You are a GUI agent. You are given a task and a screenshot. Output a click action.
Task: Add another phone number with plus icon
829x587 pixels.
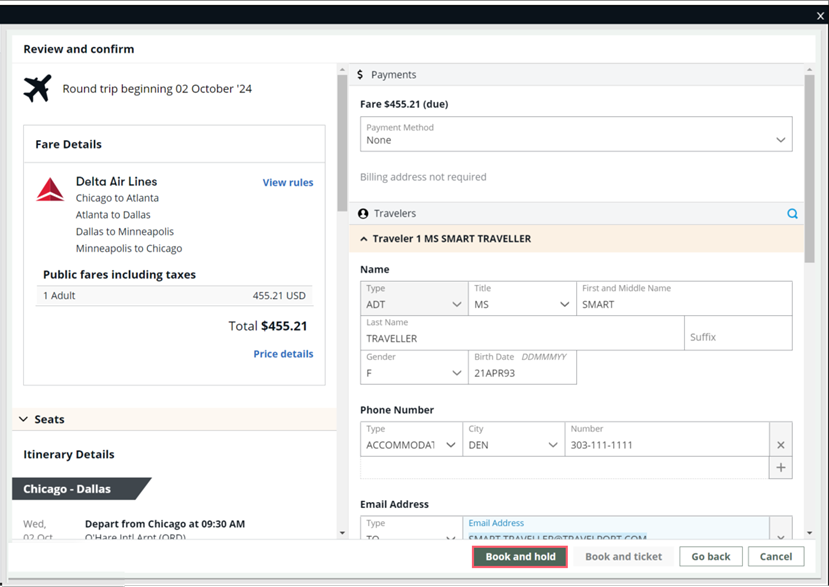pyautogui.click(x=781, y=468)
